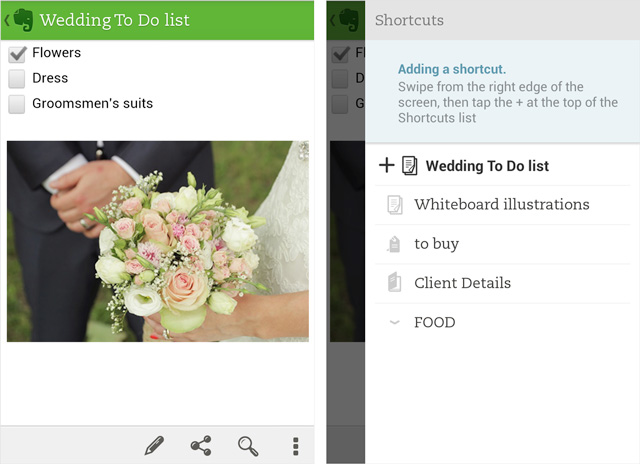Viewport: 640px width, 464px height.
Task: Tap the Shortcuts panel title
Action: [x=409, y=20]
